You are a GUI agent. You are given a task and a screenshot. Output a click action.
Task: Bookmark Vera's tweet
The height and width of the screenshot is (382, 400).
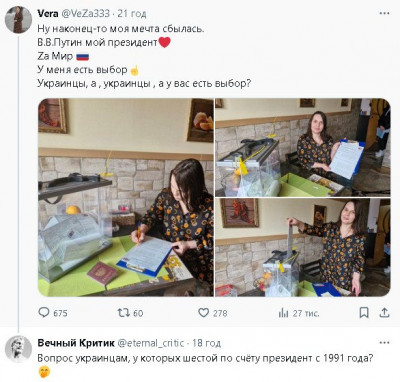point(364,312)
